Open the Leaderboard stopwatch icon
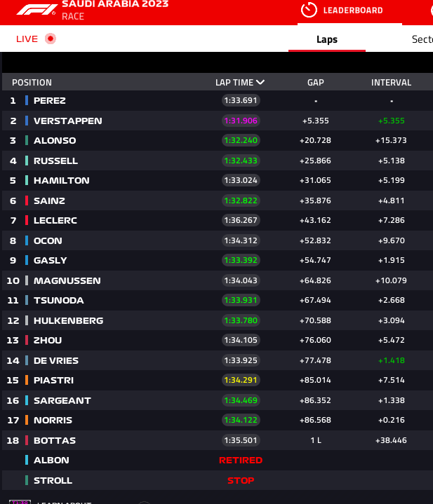433x504 pixels. (309, 10)
